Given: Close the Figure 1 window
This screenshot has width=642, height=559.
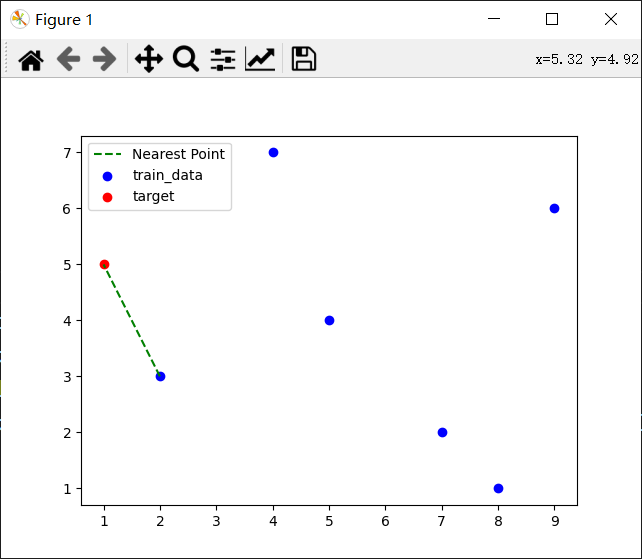Looking at the screenshot, I should point(611,19).
